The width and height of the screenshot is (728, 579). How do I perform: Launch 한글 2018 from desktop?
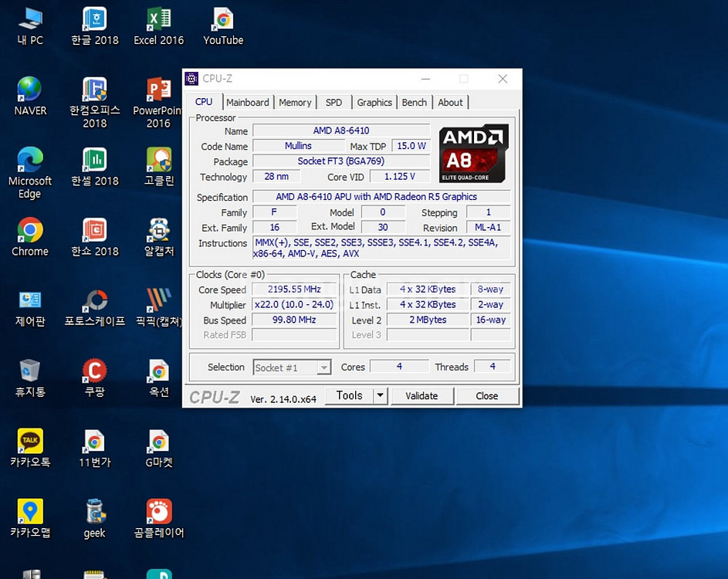pyautogui.click(x=95, y=26)
